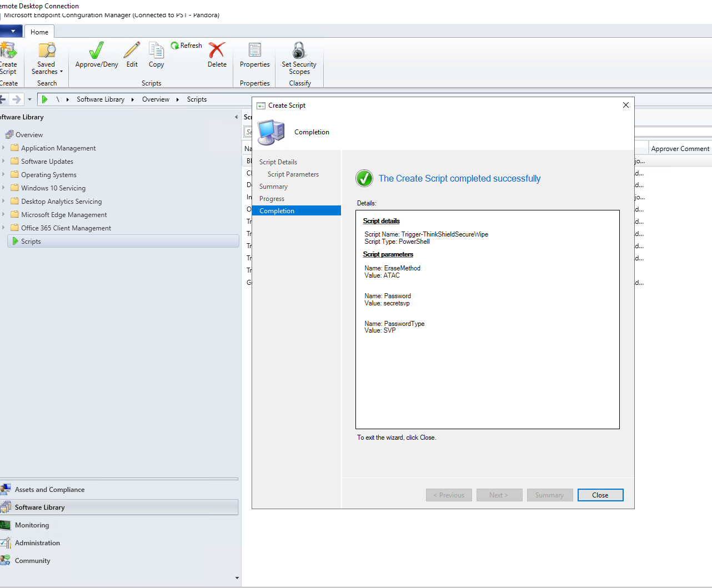
Task: Click the Edit pencil icon
Action: (x=132, y=50)
